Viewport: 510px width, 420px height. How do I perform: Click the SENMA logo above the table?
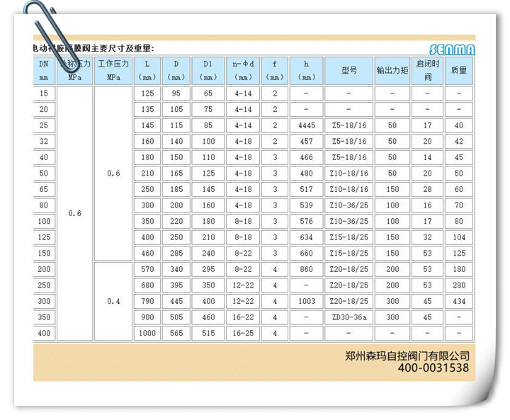(x=452, y=50)
